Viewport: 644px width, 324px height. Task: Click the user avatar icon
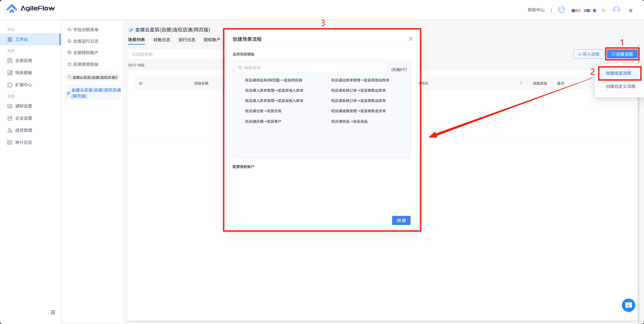click(x=616, y=10)
